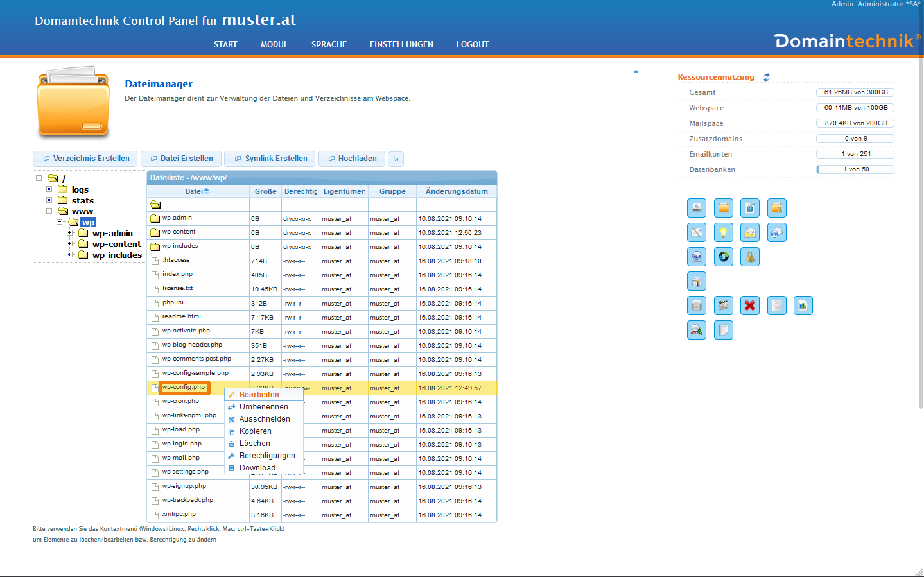924x577 pixels.
Task: Select Berechtigungen in the context menu
Action: [266, 456]
